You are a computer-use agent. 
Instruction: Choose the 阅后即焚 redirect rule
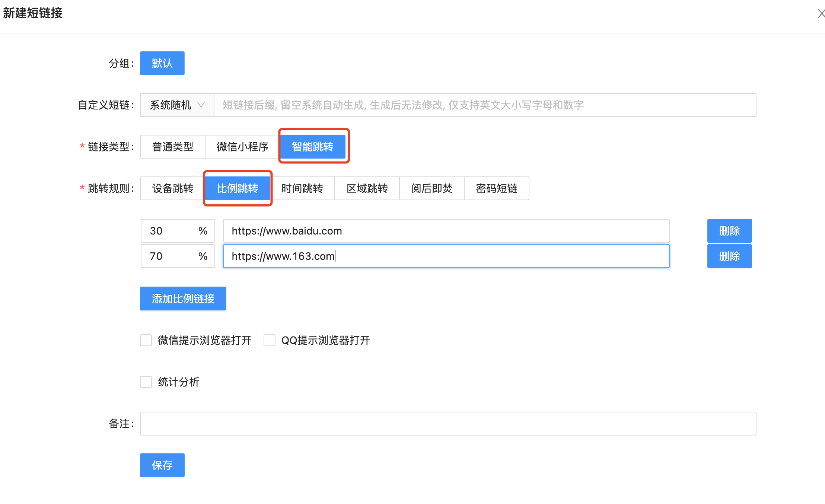click(432, 188)
